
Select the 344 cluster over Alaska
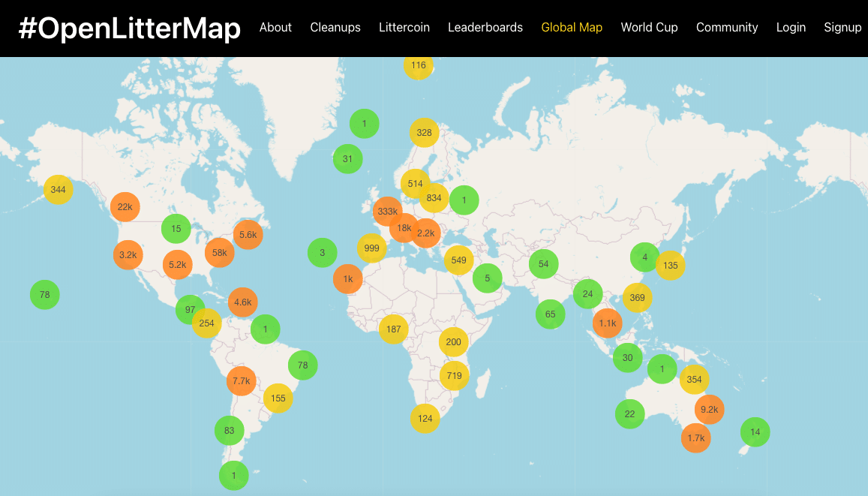[x=59, y=190]
